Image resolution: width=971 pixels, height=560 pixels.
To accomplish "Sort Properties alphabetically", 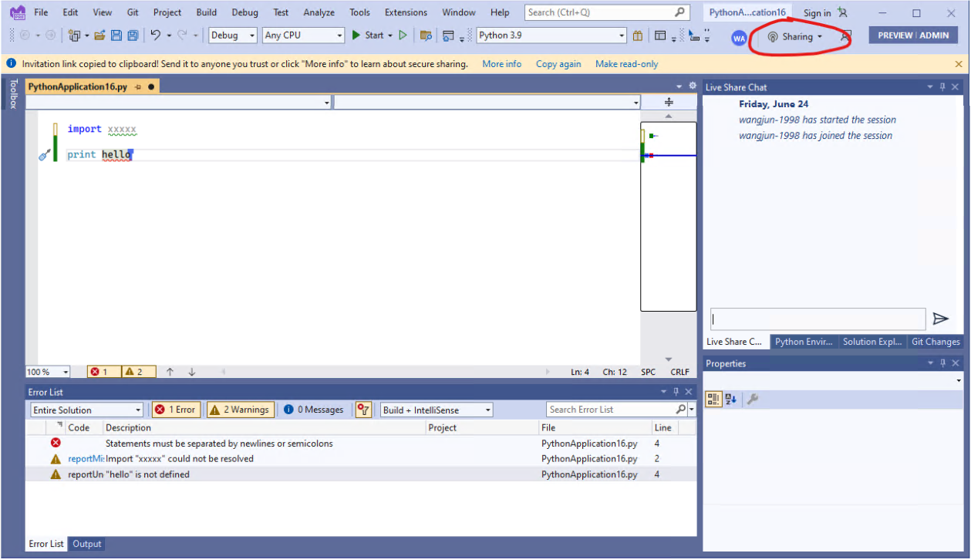I will pyautogui.click(x=730, y=398).
